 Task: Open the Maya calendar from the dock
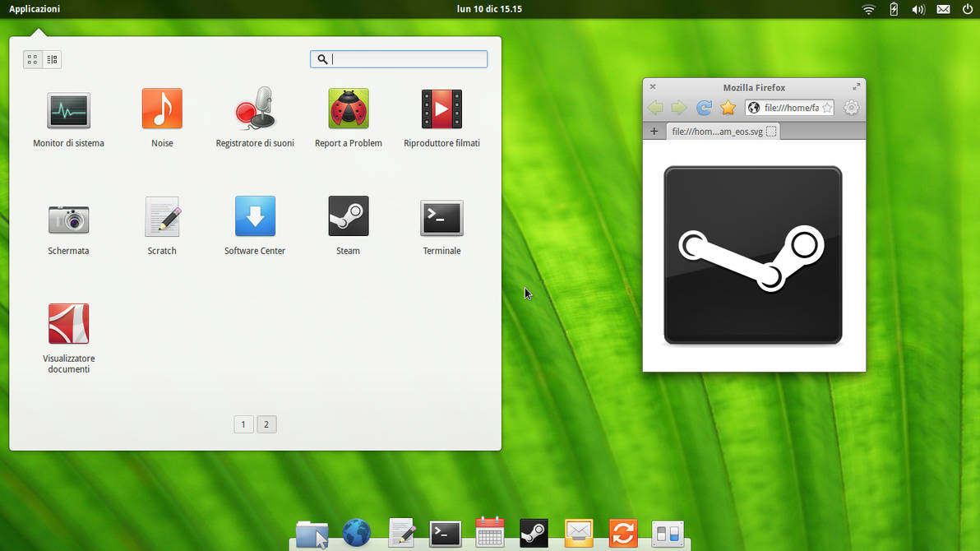tap(489, 533)
